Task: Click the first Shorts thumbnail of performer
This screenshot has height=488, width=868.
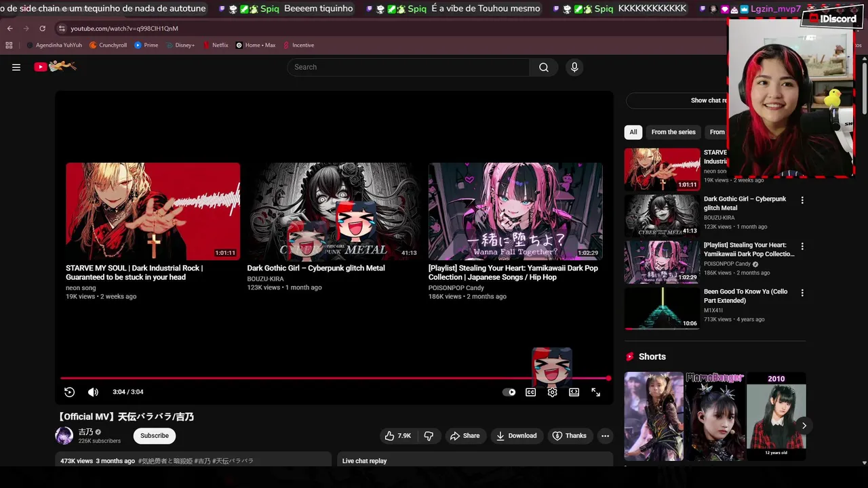Action: (x=654, y=416)
